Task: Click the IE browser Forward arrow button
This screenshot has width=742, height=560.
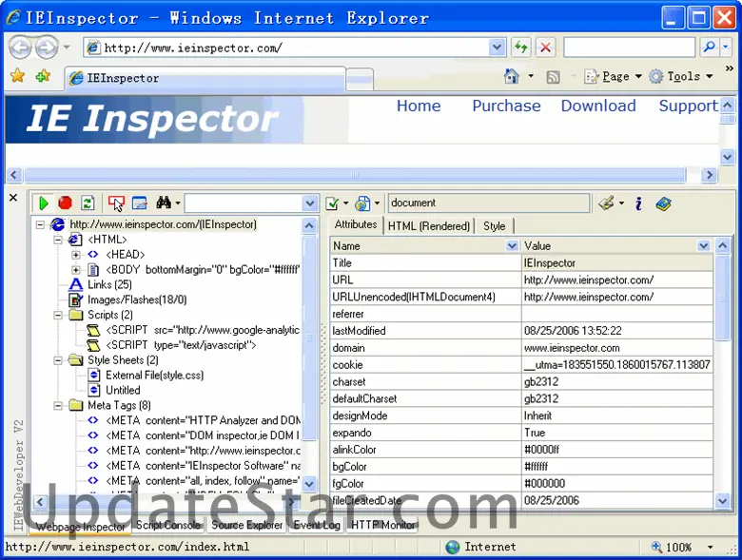Action: tap(47, 48)
